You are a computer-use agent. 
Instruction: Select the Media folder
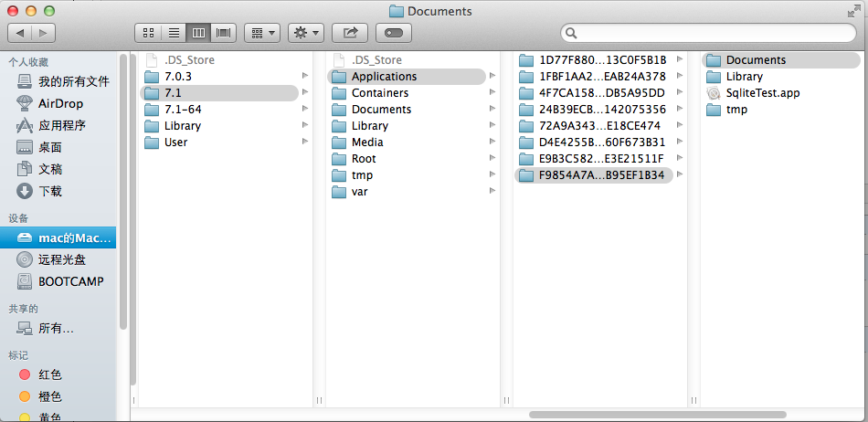point(408,142)
